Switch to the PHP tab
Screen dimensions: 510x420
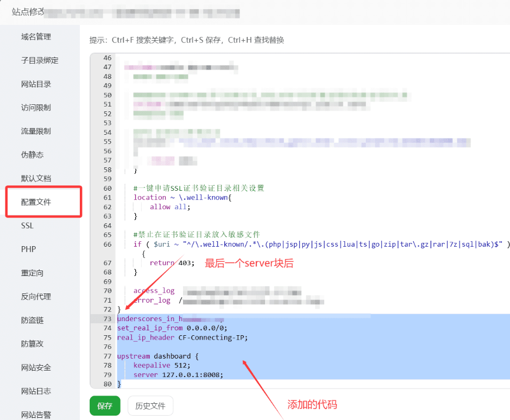[28, 249]
